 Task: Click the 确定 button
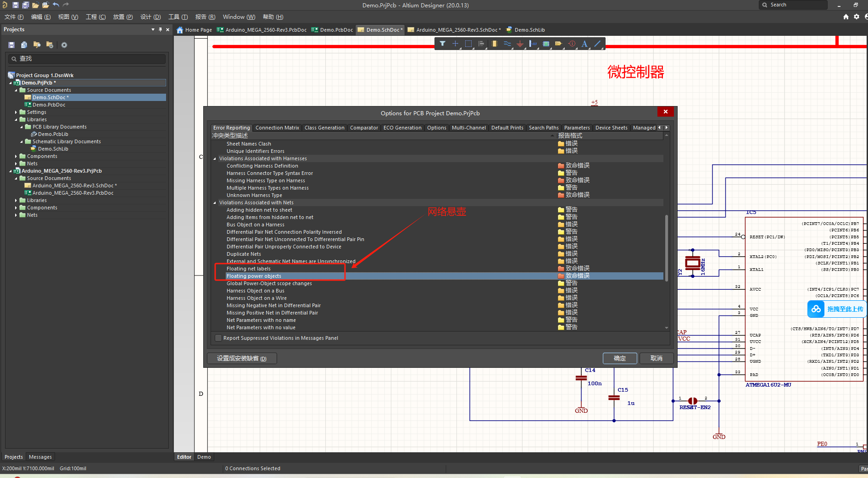tap(620, 358)
